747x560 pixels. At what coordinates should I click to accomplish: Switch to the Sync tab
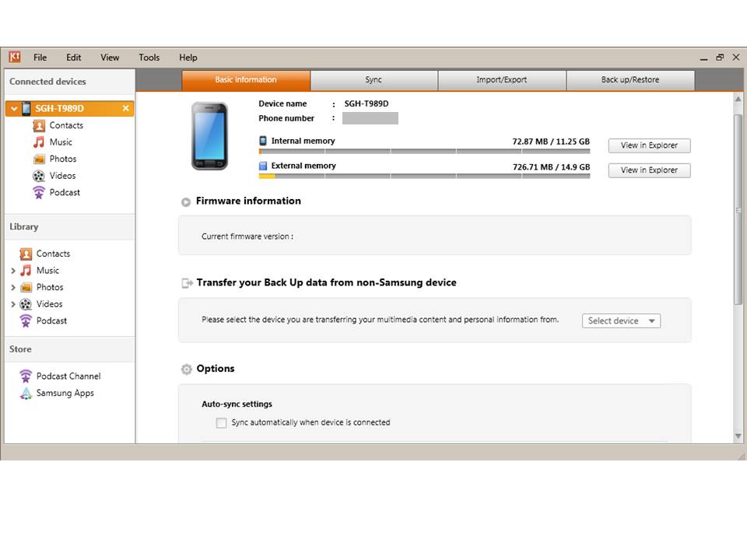click(x=374, y=80)
